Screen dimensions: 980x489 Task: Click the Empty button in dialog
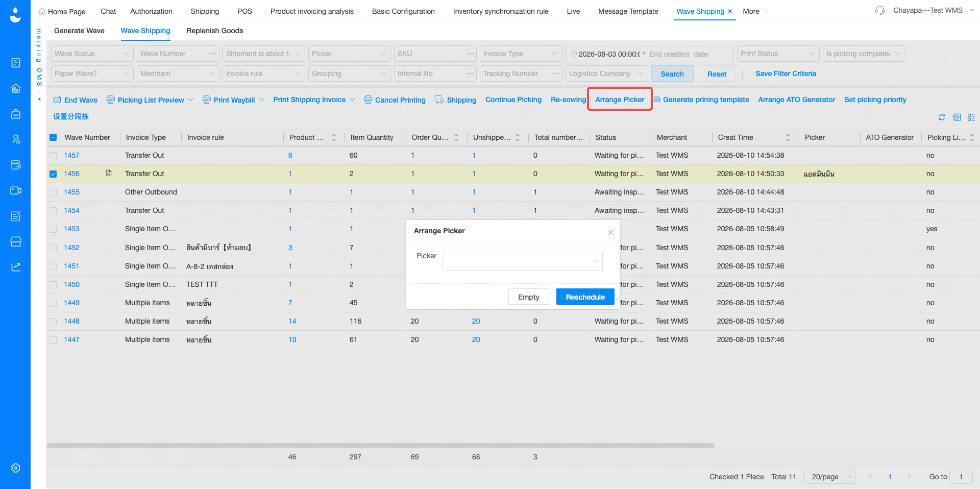528,297
